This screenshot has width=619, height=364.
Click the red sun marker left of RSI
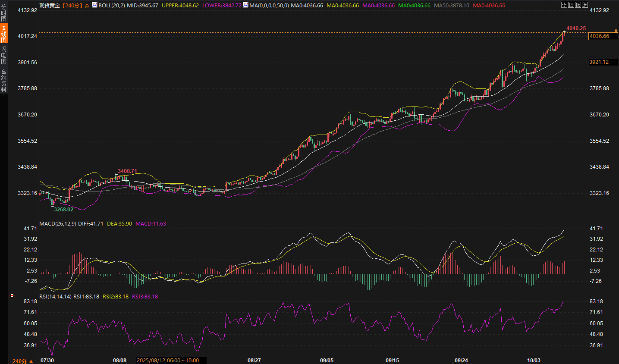click(12, 295)
